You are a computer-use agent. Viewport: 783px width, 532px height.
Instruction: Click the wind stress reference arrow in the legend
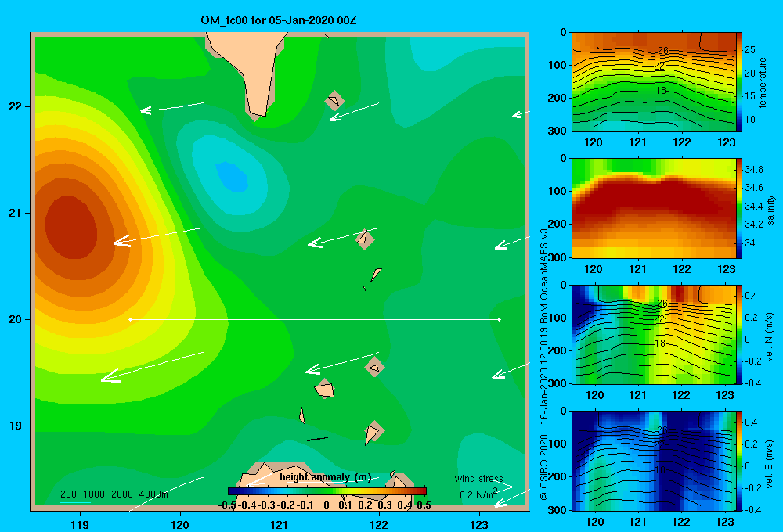(482, 486)
